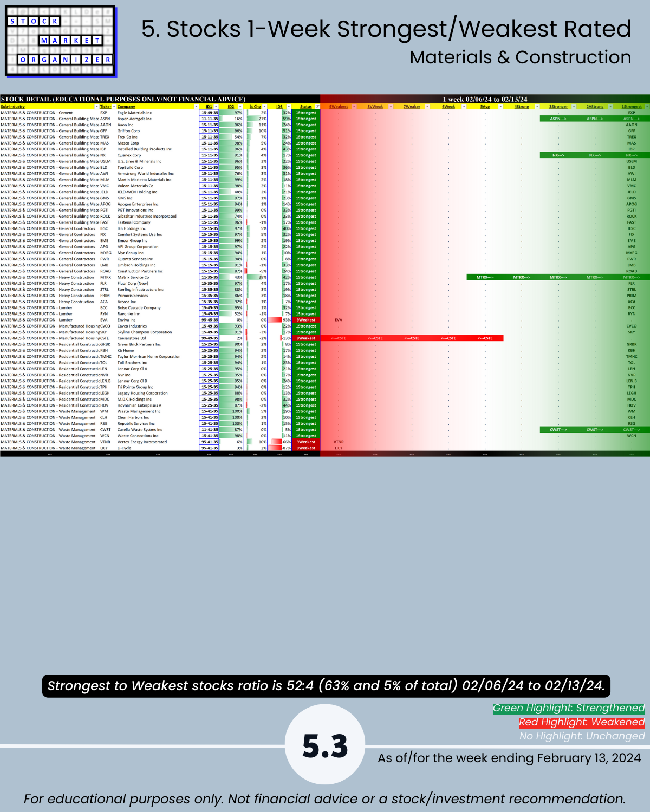Click the Red Highlight: Weakened legend

tap(582, 722)
